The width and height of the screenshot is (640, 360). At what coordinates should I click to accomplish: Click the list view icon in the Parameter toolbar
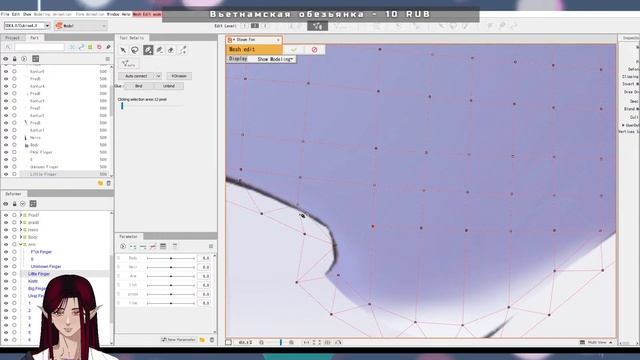[163, 246]
